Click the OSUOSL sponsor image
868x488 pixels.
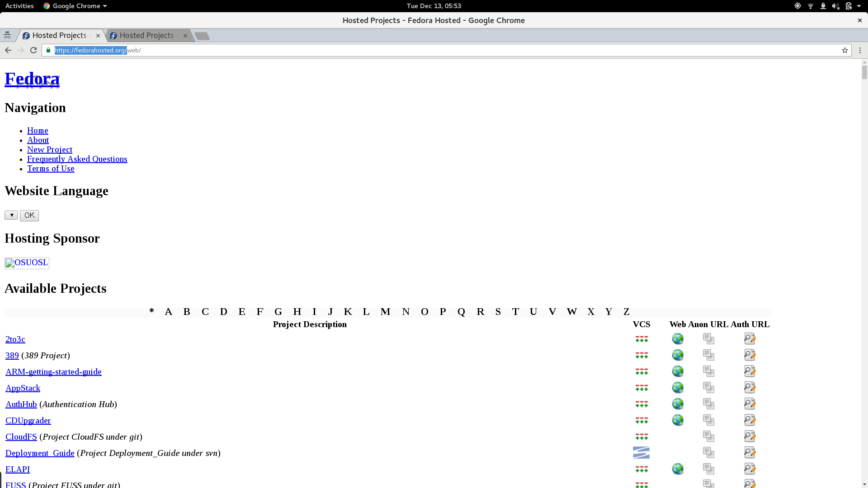pyautogui.click(x=27, y=263)
